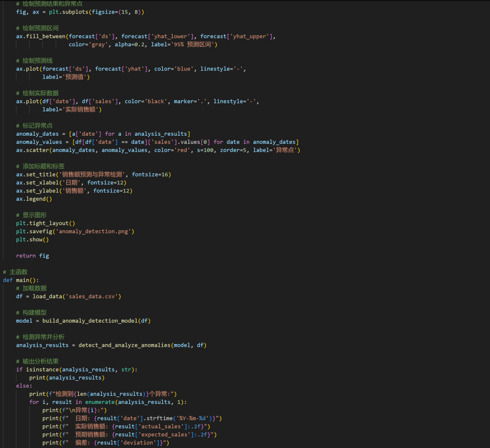The width and height of the screenshot is (490, 448).
Task: Click the 'else:' keyword
Action: click(24, 386)
